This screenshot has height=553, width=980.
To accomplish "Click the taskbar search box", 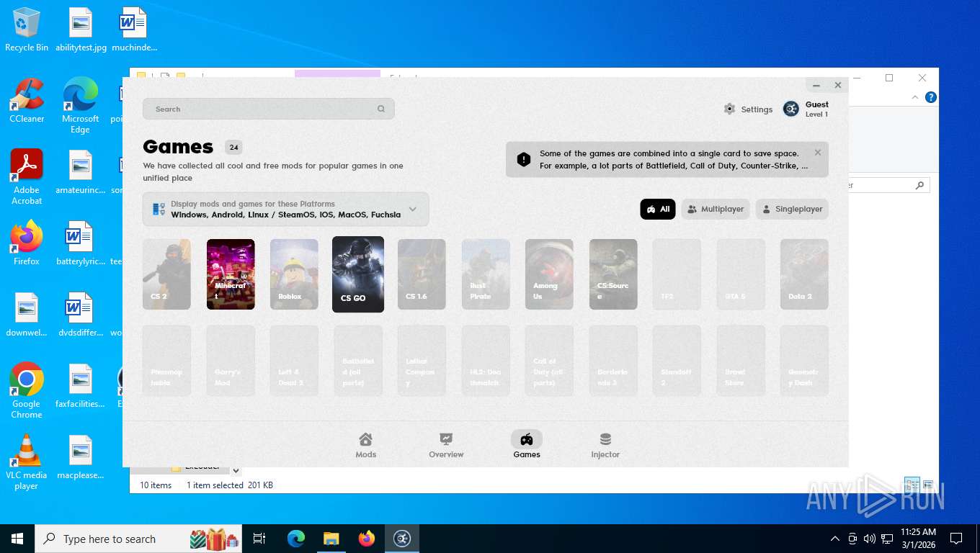I will click(x=139, y=539).
